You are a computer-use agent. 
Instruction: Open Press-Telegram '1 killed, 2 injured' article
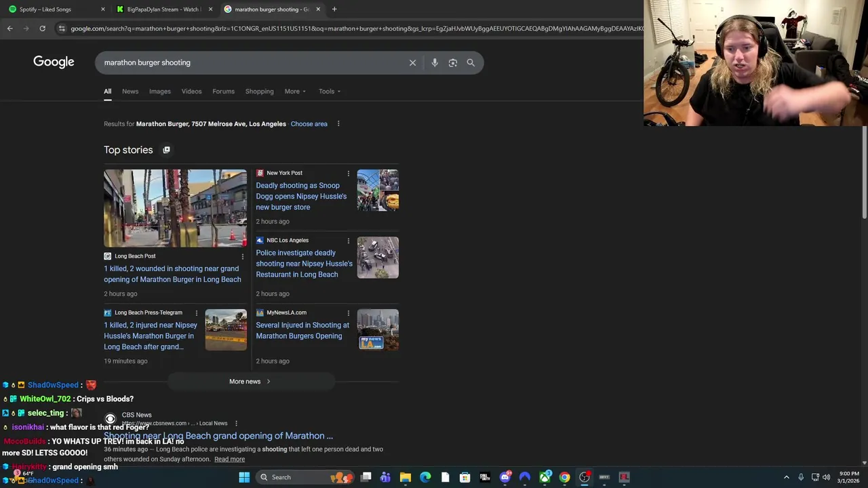pos(151,336)
